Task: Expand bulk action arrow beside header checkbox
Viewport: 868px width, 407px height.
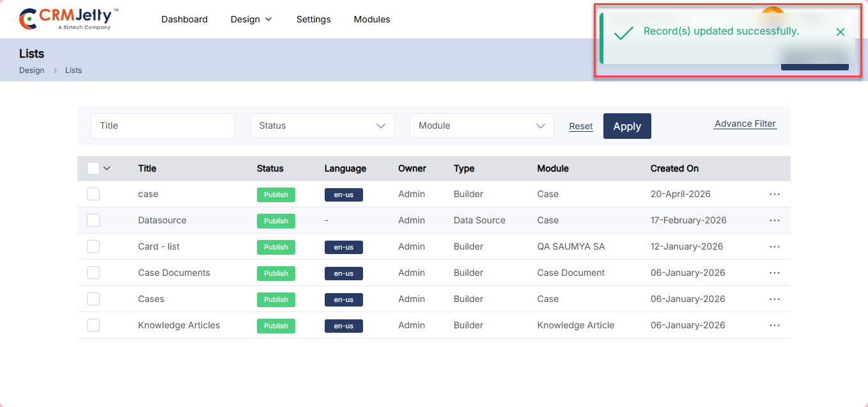Action: click(107, 168)
